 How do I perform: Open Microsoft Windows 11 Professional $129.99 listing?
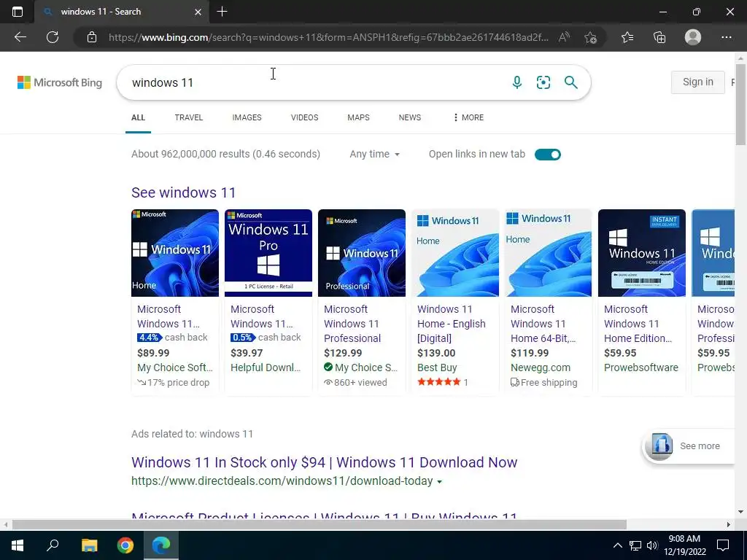(x=362, y=302)
